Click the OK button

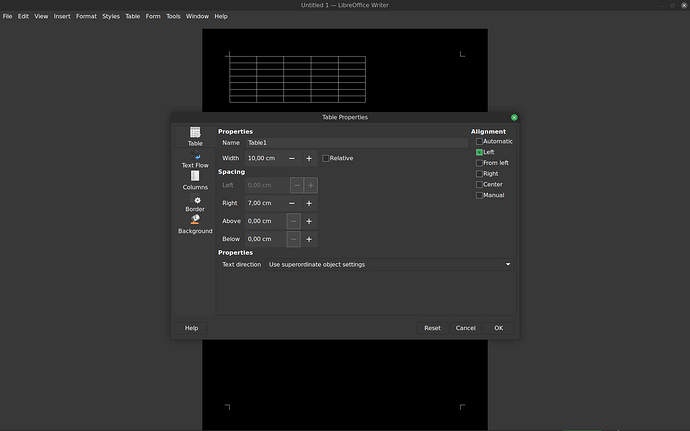click(499, 328)
